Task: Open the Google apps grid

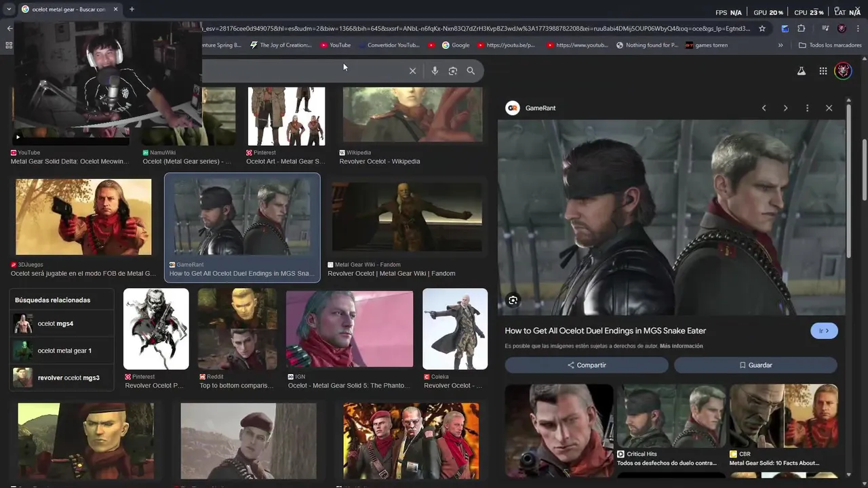Action: (823, 70)
